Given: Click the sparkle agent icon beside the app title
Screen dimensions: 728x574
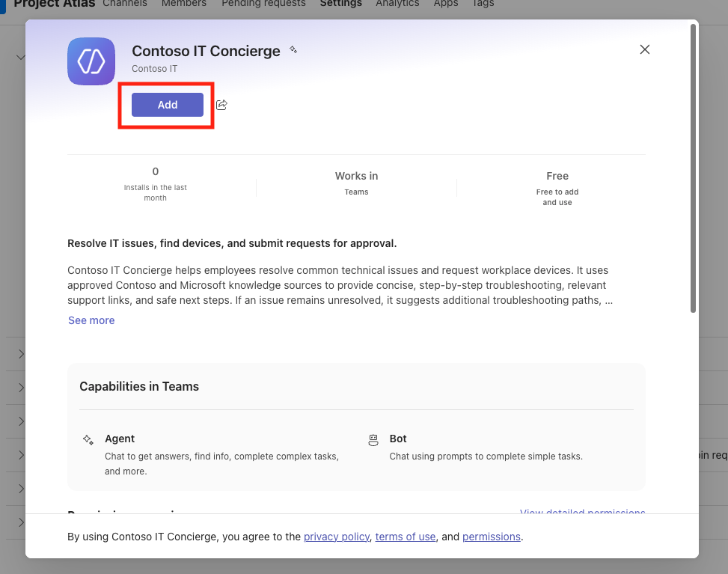Looking at the screenshot, I should pyautogui.click(x=293, y=49).
